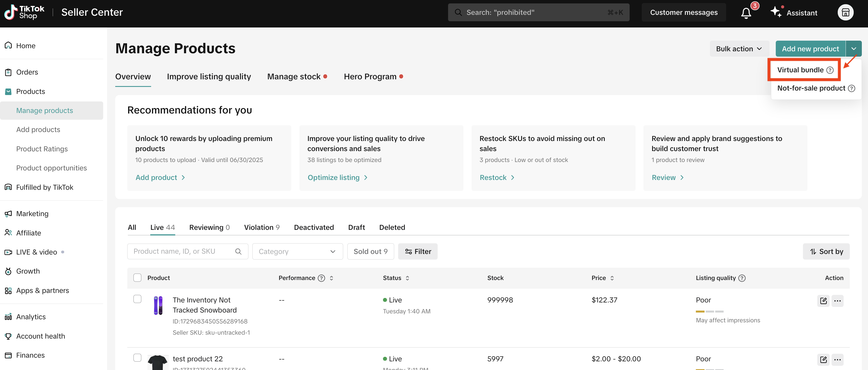Open the Bulk action dropdown
The height and width of the screenshot is (370, 868).
pyautogui.click(x=739, y=49)
